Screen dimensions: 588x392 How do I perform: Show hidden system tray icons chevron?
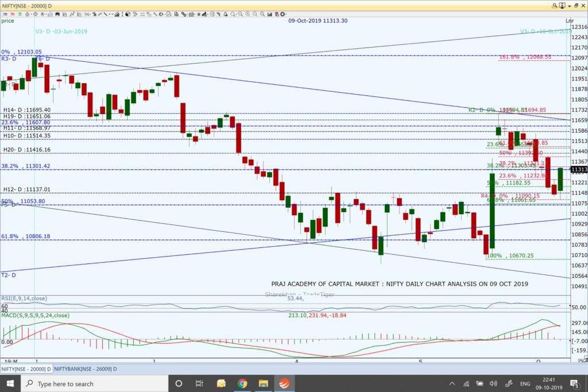452,383
